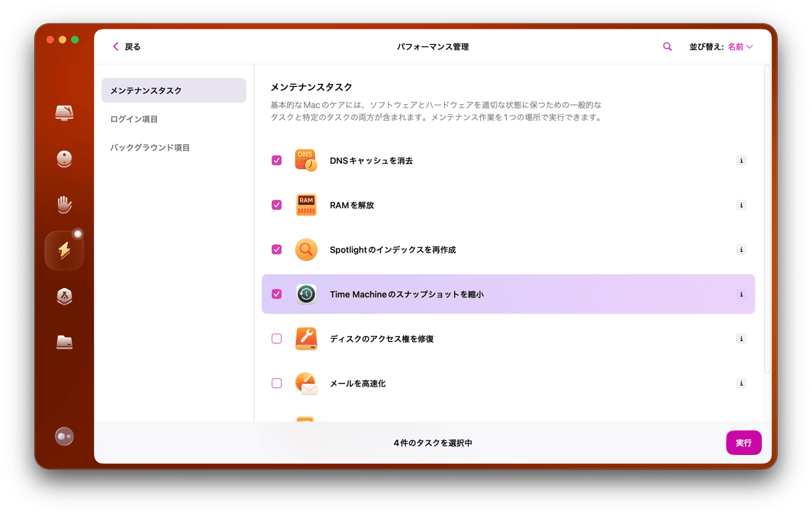Uncheck Spotlightのインデックスを再作成 checkbox
812x515 pixels.
click(276, 250)
